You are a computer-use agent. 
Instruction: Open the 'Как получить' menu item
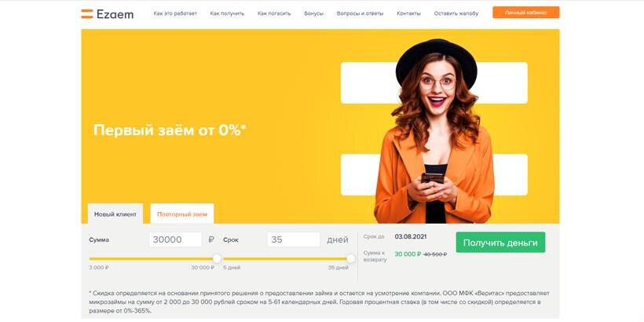227,13
